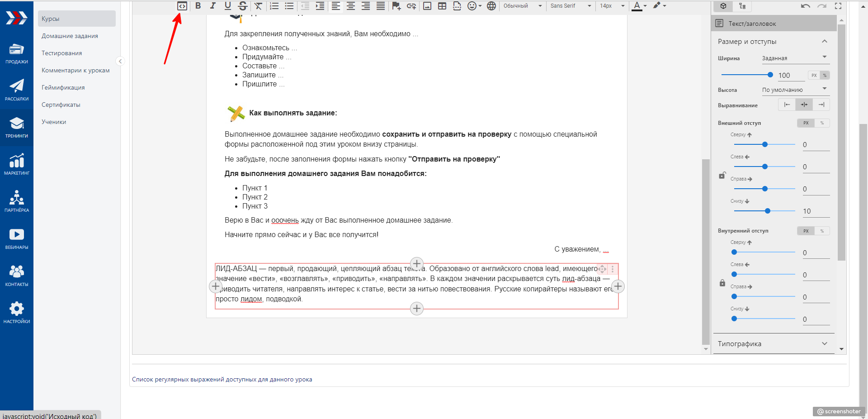Screen dimensions: 868x419
Task: Clear text formatting
Action: pos(258,6)
